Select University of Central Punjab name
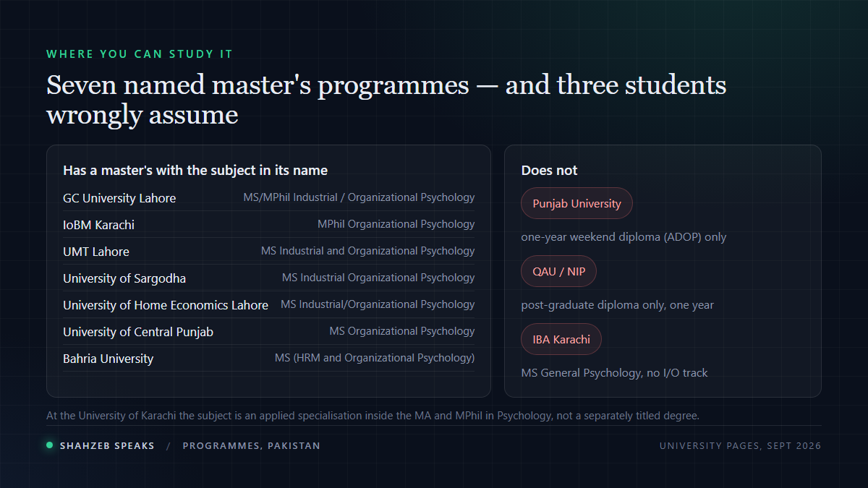 click(138, 332)
